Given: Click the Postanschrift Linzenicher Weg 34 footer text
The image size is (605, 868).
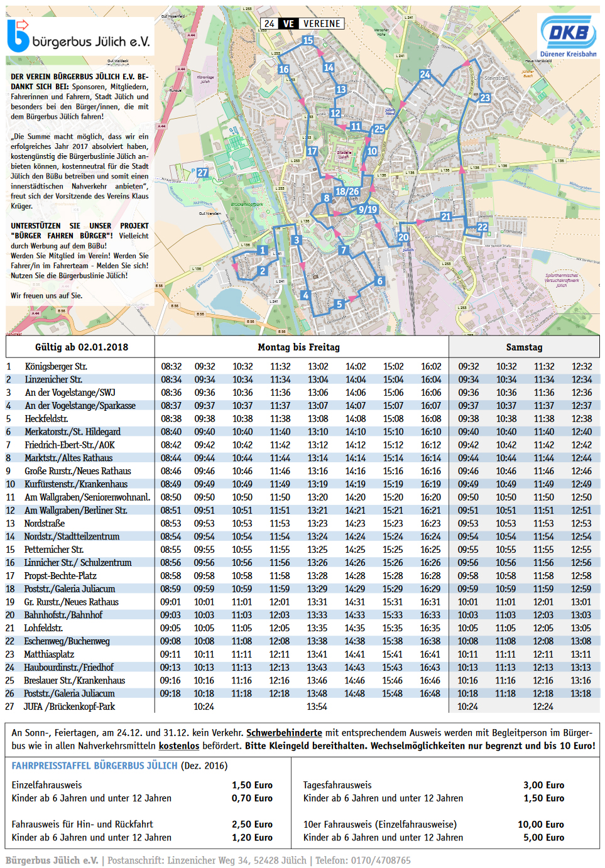Looking at the screenshot, I should [x=207, y=861].
